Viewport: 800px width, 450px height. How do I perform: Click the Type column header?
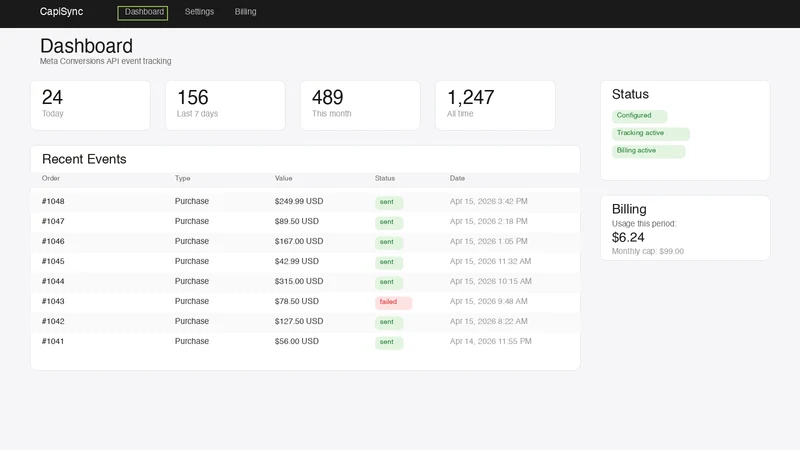(x=183, y=178)
